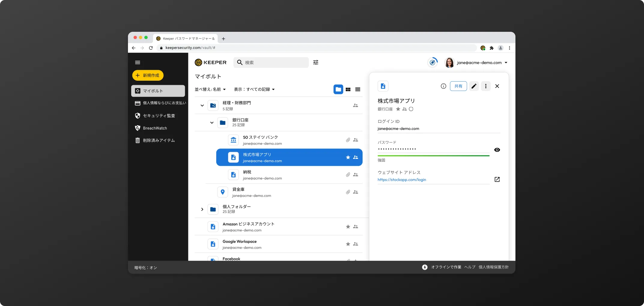Click bank icon of 50 ステイツ バンク
The width and height of the screenshot is (644, 306).
click(x=233, y=140)
